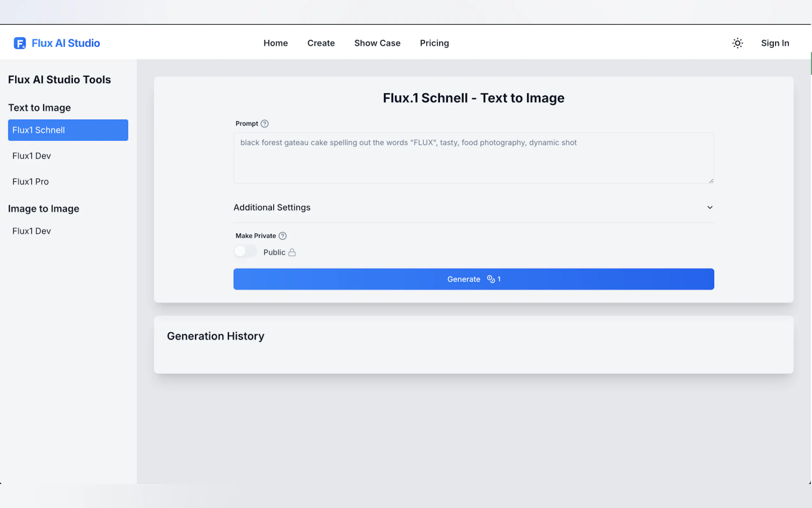The width and height of the screenshot is (812, 508).
Task: Click the lock icon beside Public
Action: click(x=292, y=252)
